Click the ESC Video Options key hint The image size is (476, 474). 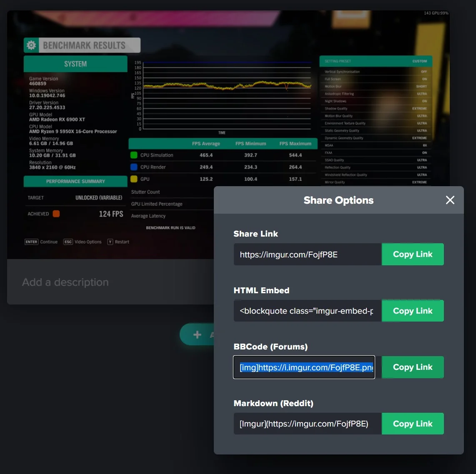click(82, 242)
